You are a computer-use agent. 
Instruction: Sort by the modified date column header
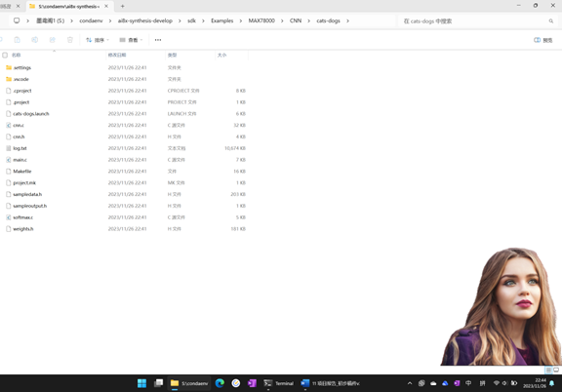point(117,55)
